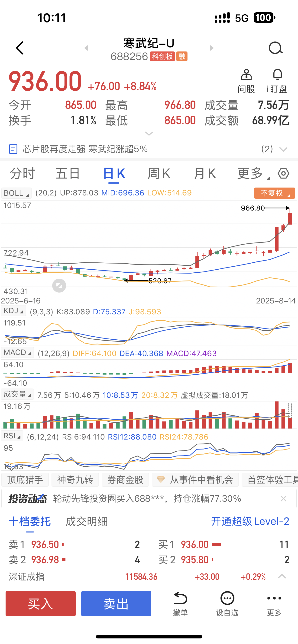Viewport: 298px width, 644px height.
Task: Tap the cellular signal bars in status bar
Action: click(x=222, y=18)
